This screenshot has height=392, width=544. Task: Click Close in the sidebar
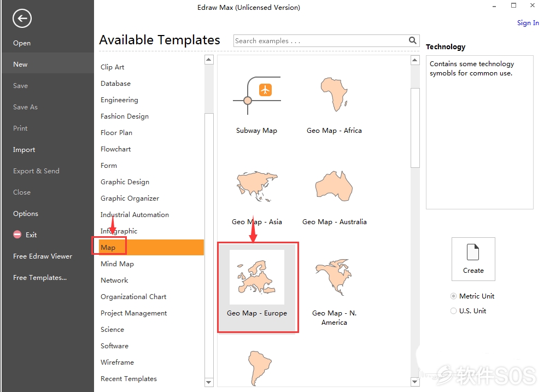[x=22, y=192]
